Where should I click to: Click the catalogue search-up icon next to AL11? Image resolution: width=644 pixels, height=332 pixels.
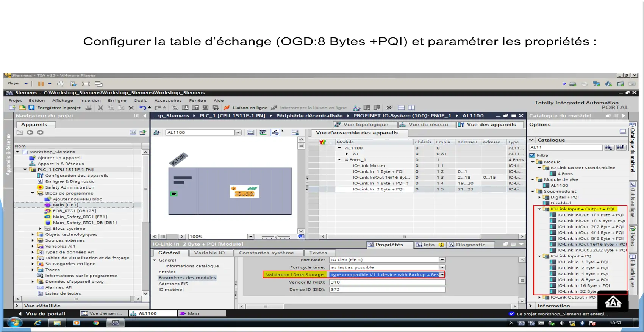[x=621, y=147]
